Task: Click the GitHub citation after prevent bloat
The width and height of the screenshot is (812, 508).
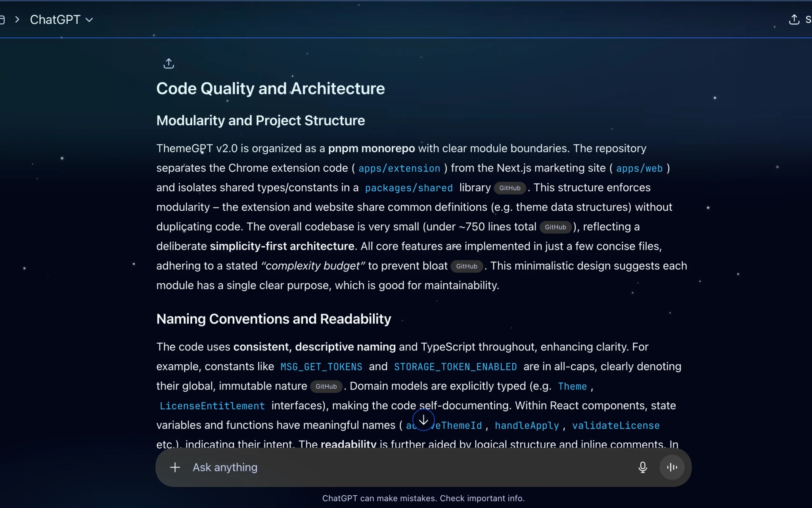Action: [x=466, y=266]
